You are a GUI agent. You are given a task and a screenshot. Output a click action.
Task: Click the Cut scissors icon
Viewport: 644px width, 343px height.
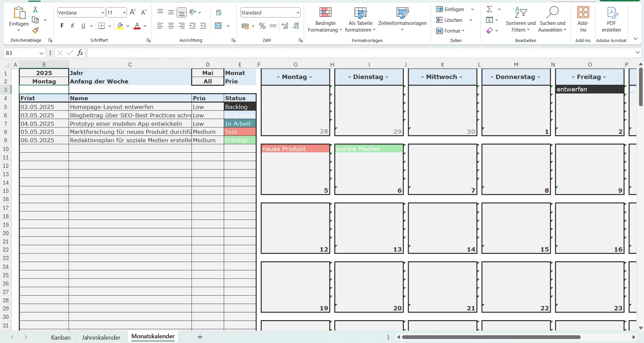tap(35, 9)
